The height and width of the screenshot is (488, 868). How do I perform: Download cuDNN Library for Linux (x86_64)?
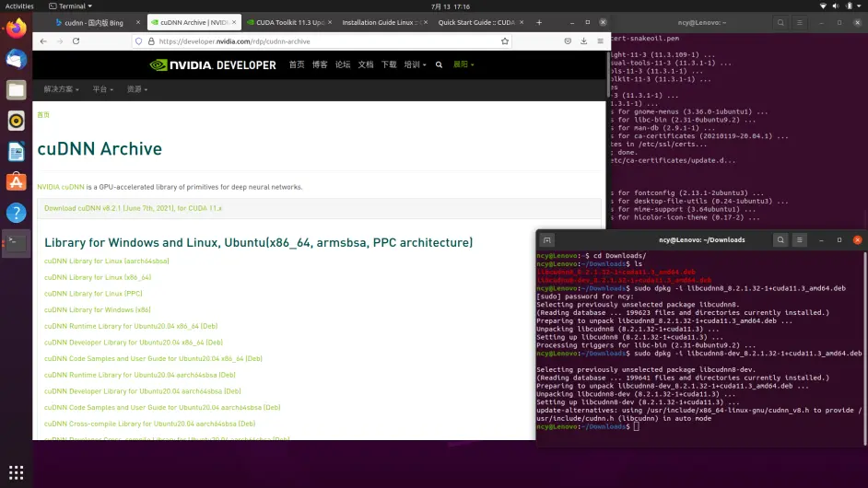click(98, 277)
